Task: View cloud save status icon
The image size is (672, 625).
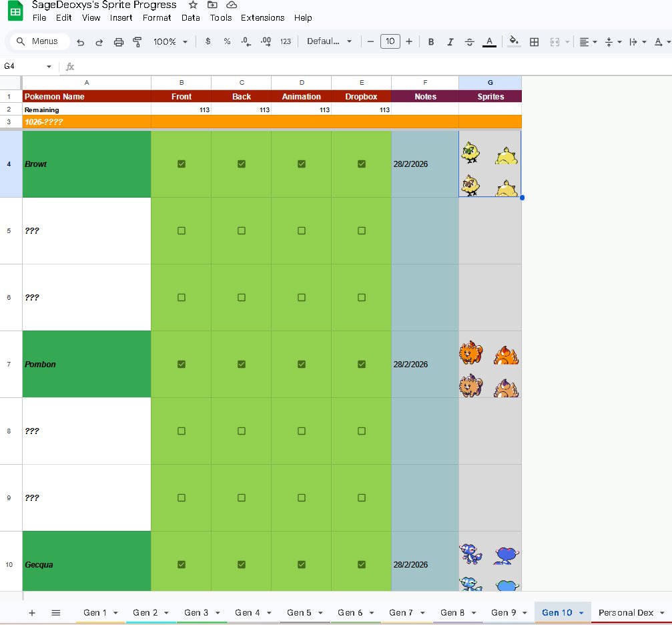Action: pyautogui.click(x=232, y=5)
